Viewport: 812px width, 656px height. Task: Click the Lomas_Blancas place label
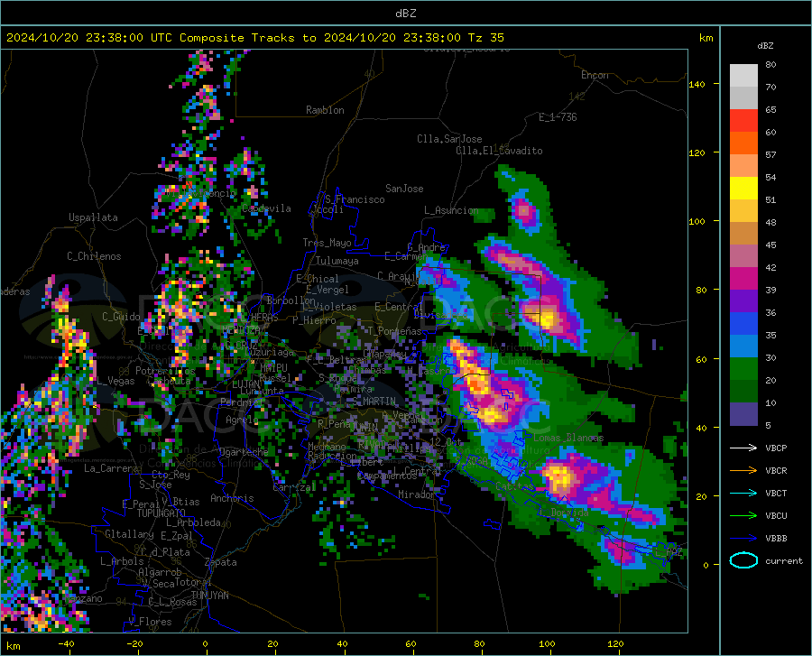[x=568, y=438]
